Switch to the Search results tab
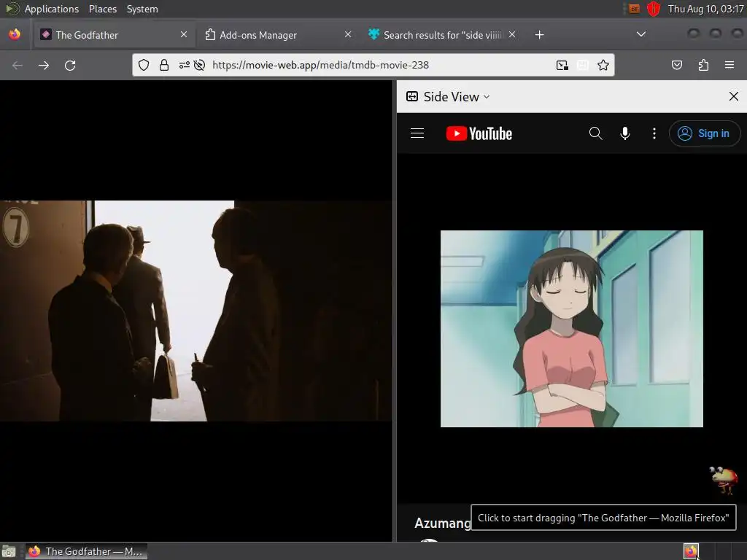Image resolution: width=747 pixels, height=560 pixels. point(441,35)
